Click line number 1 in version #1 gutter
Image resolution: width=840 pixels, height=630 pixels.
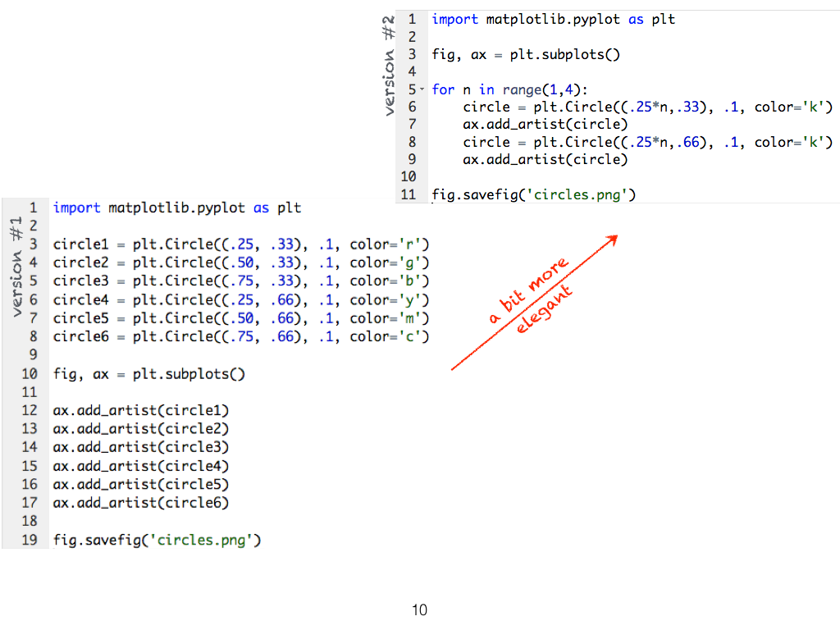click(x=34, y=208)
